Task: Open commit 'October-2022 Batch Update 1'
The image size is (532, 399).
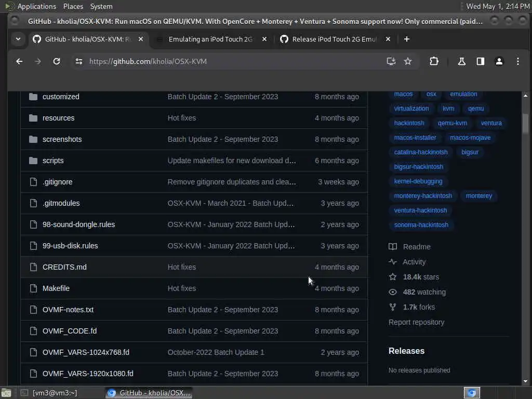Action: click(x=216, y=353)
